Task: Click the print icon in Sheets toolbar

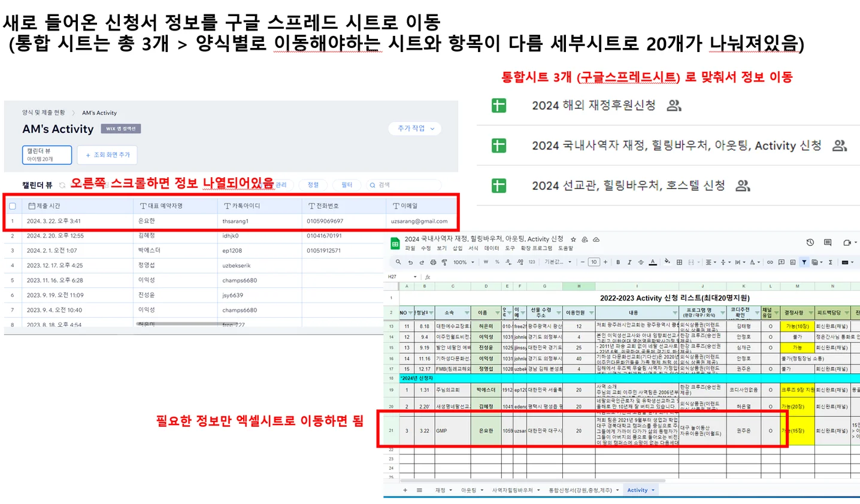Action: pos(433,262)
